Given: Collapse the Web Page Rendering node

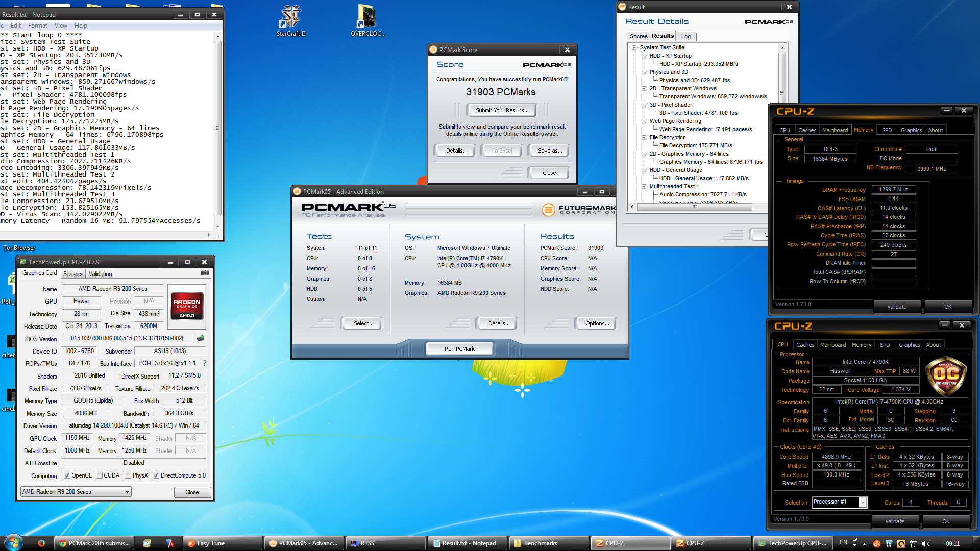Looking at the screenshot, I should [x=644, y=121].
